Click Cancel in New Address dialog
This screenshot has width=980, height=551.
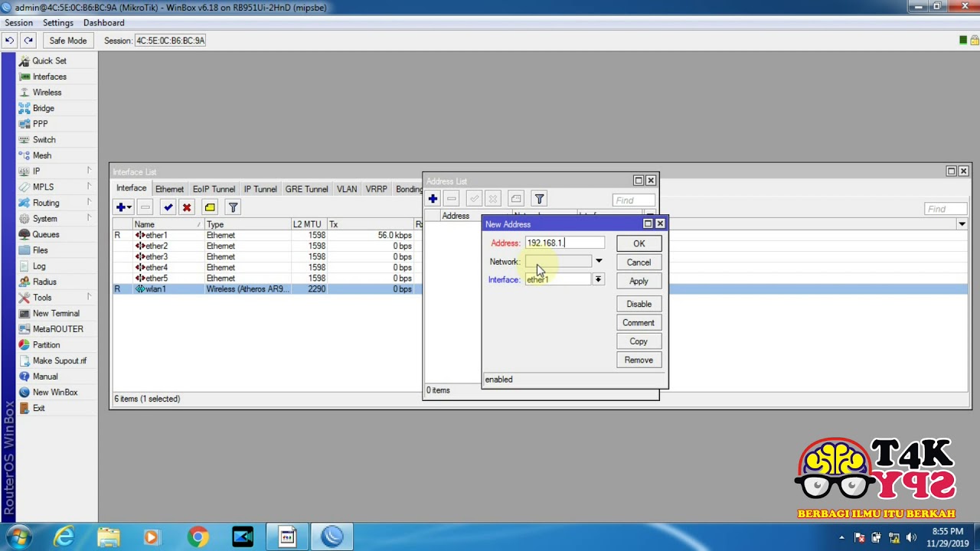(639, 262)
